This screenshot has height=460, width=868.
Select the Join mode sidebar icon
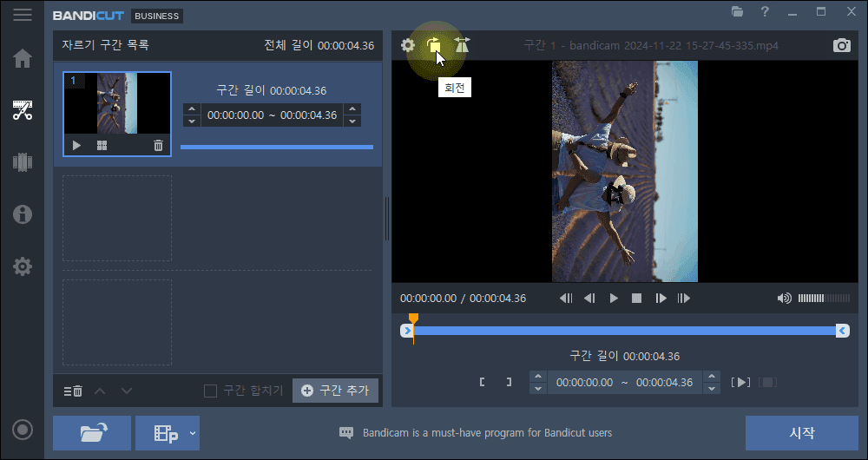point(23,162)
